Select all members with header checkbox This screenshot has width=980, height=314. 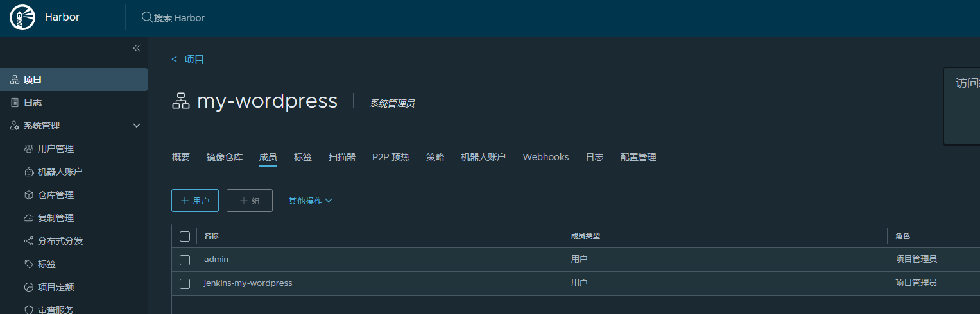[185, 236]
